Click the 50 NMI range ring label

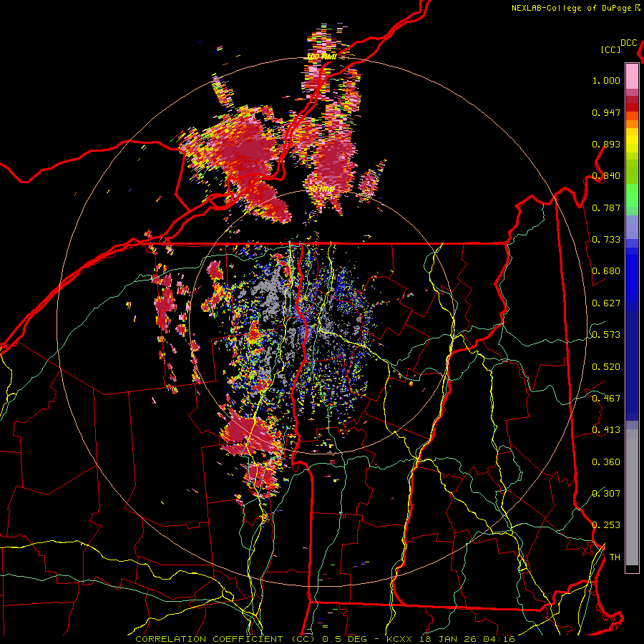tap(321, 189)
